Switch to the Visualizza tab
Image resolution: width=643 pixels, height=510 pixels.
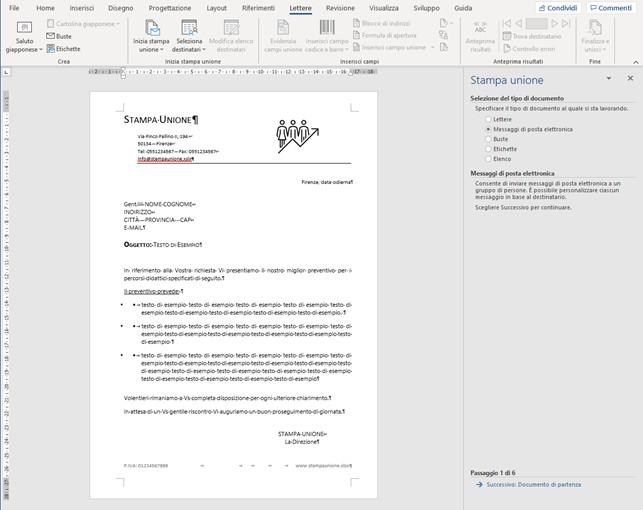[x=383, y=8]
